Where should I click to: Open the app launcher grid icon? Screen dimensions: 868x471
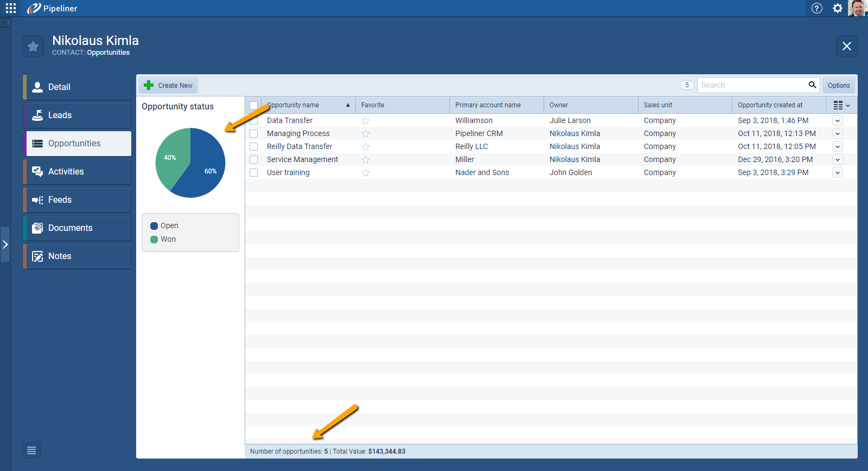11,8
